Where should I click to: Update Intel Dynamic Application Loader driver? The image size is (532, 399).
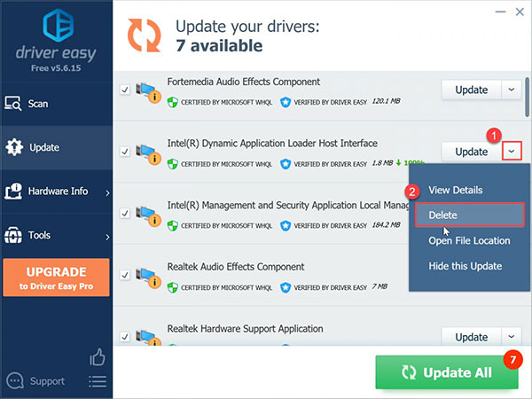point(472,152)
